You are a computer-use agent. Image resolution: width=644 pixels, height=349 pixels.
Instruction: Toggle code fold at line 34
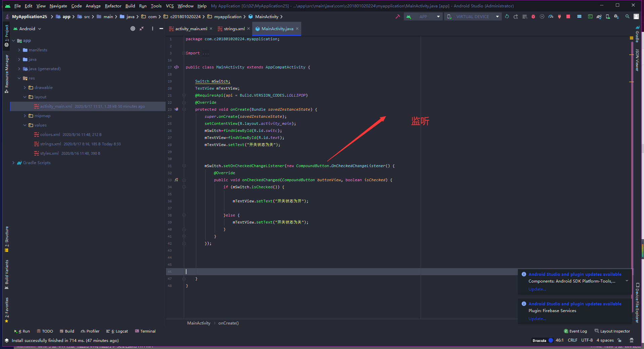tap(184, 187)
